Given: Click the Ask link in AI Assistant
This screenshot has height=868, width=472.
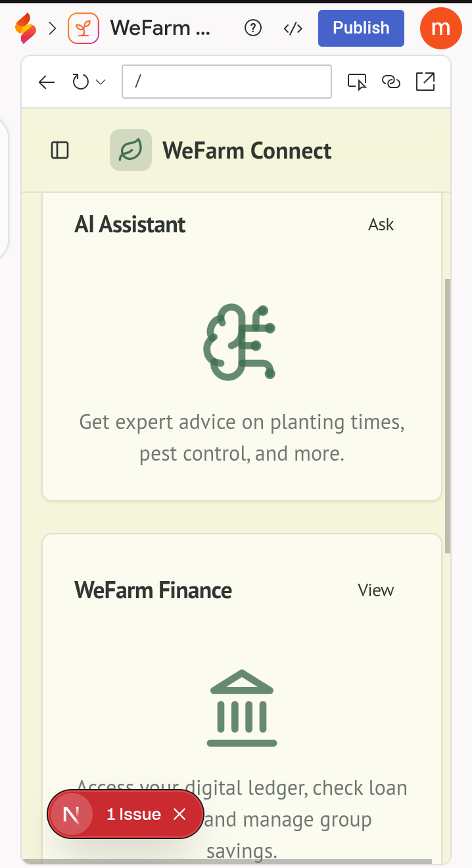Looking at the screenshot, I should pyautogui.click(x=381, y=225).
